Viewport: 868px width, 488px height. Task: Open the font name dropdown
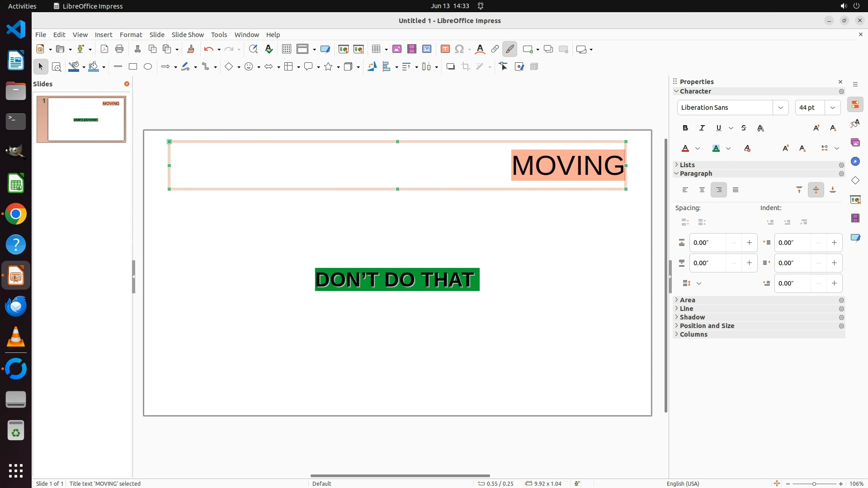point(780,108)
